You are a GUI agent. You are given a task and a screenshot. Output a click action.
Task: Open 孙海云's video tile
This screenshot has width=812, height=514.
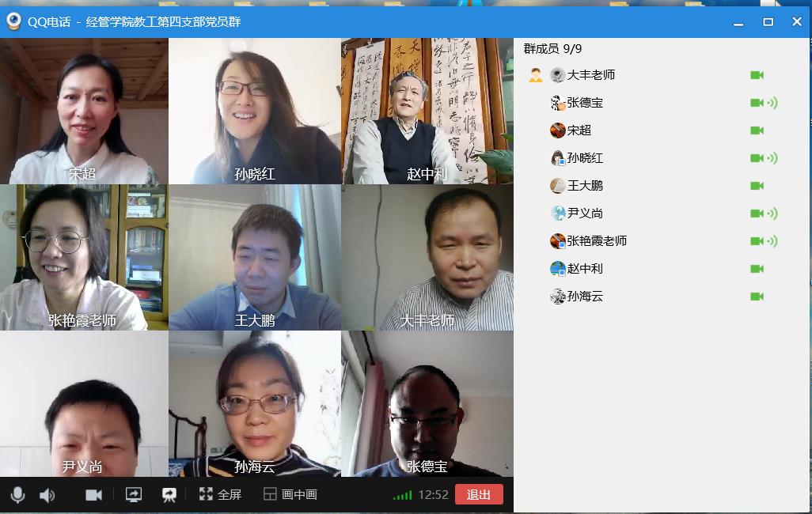[x=255, y=404]
